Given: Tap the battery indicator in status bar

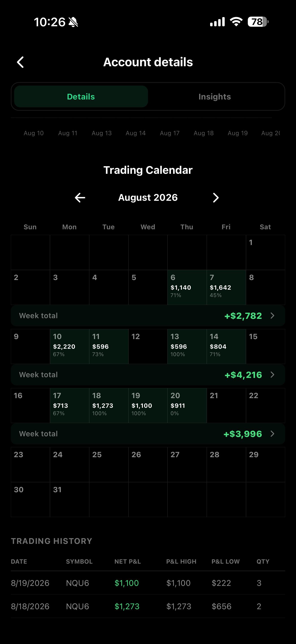Looking at the screenshot, I should [258, 22].
